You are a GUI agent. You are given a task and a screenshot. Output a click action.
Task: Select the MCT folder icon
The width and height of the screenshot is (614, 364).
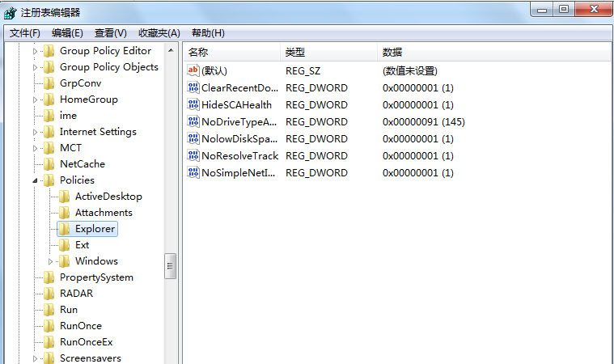[x=49, y=148]
